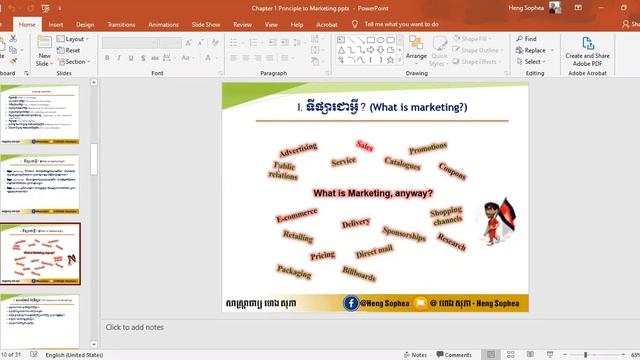Image resolution: width=640 pixels, height=360 pixels.
Task: Click the slide title What is marketing?
Action: pos(382,107)
